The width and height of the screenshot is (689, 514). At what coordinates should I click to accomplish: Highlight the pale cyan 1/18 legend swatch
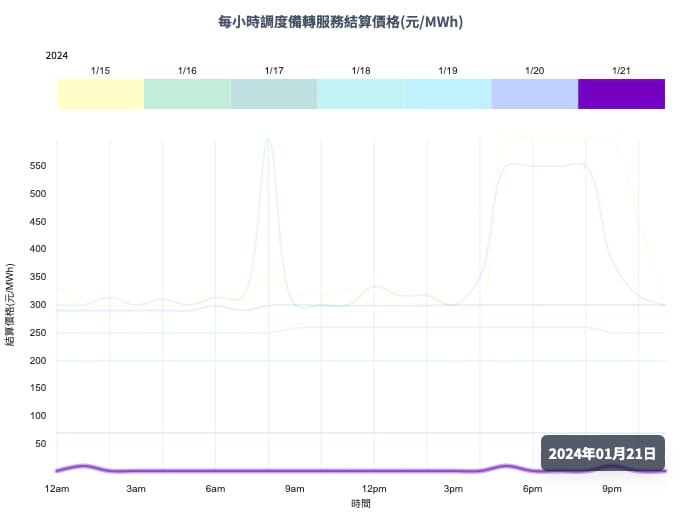click(x=361, y=93)
